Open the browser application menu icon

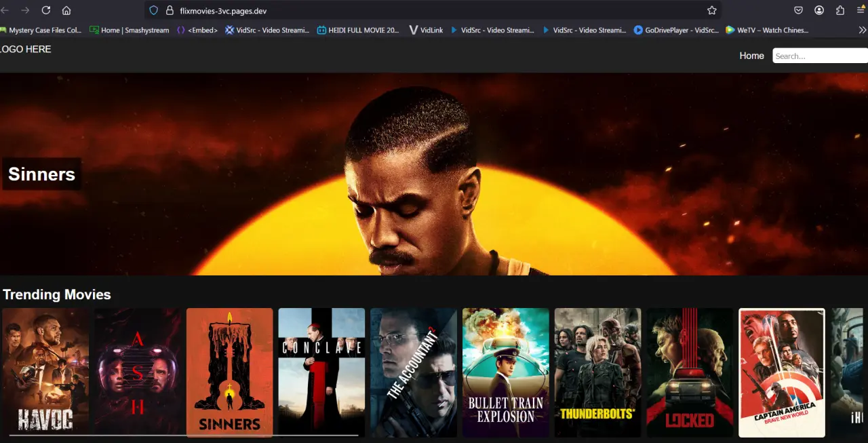861,10
